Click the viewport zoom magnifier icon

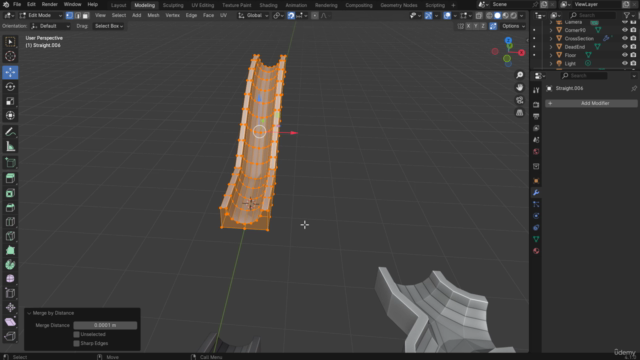[x=520, y=75]
